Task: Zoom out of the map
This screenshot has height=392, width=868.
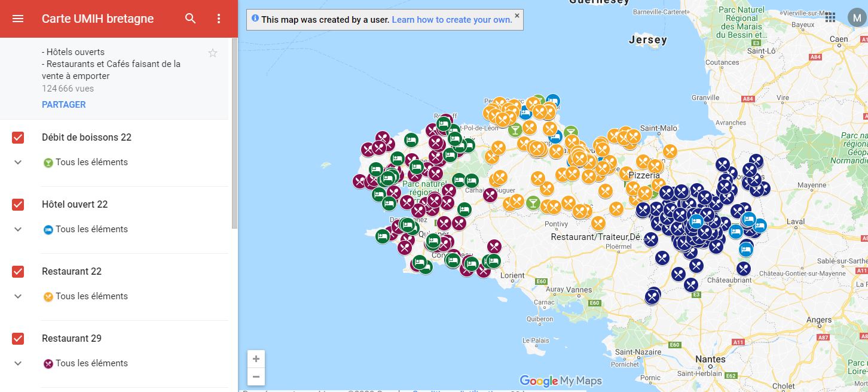Action: point(256,376)
